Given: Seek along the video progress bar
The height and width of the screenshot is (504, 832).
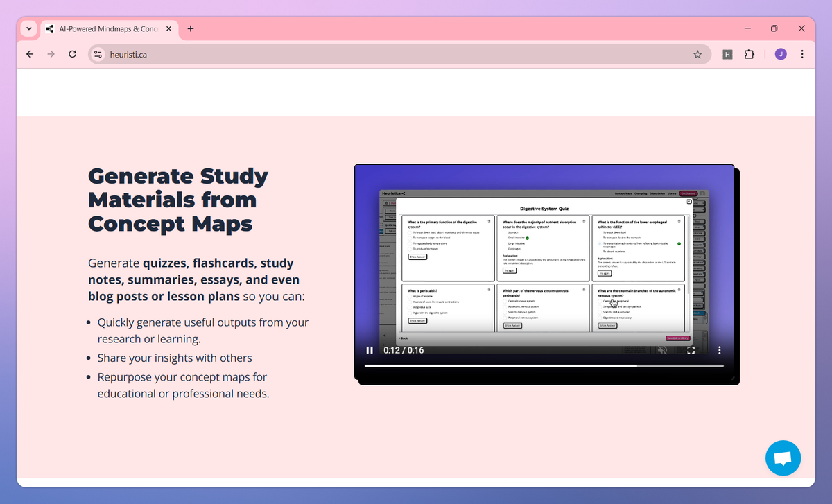Looking at the screenshot, I should point(544,365).
